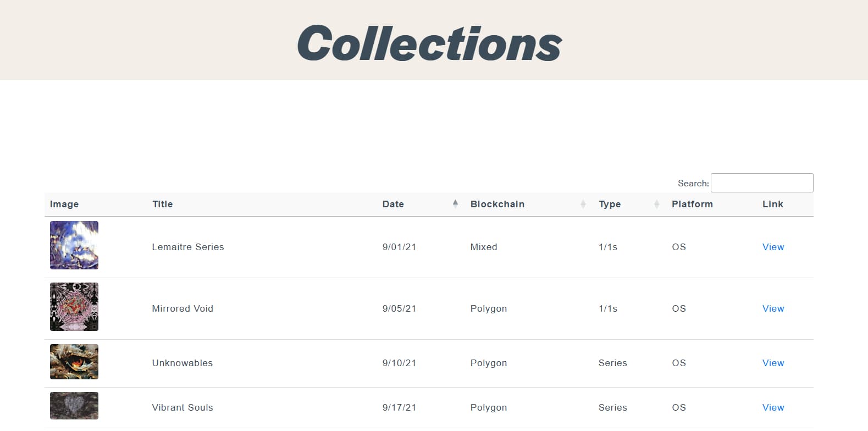Sort table by Date column arrow

pos(455,204)
